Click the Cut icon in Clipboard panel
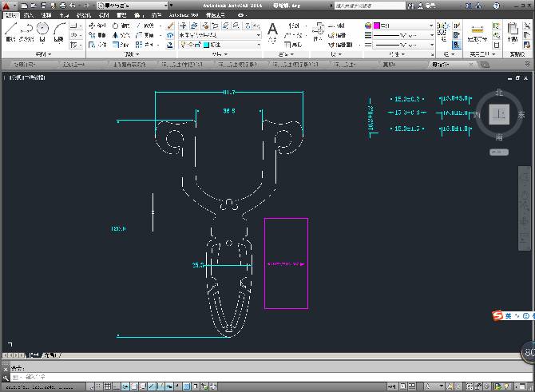535x392 pixels. (527, 26)
